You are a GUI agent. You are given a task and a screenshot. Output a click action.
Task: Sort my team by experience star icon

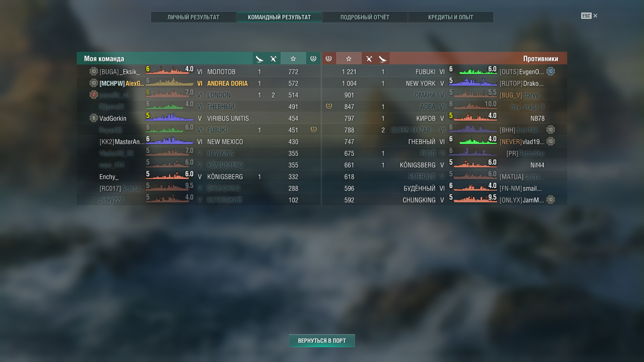click(293, 59)
